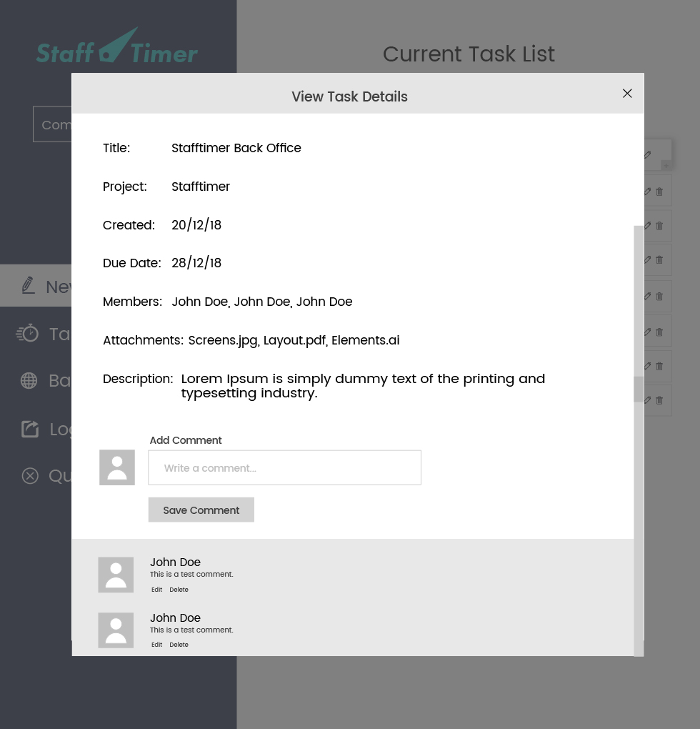Delete the first John Doe comment
700x729 pixels.
coord(179,590)
